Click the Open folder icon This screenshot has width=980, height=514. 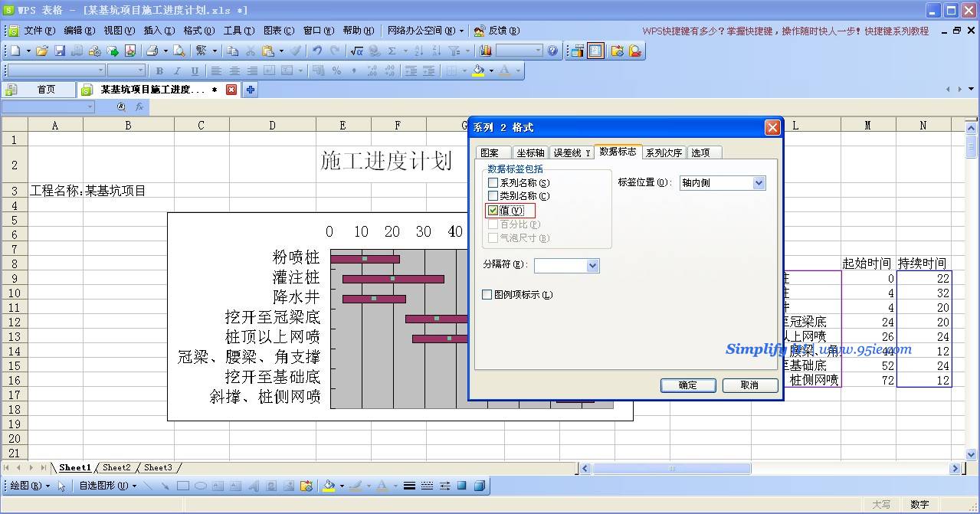point(42,51)
